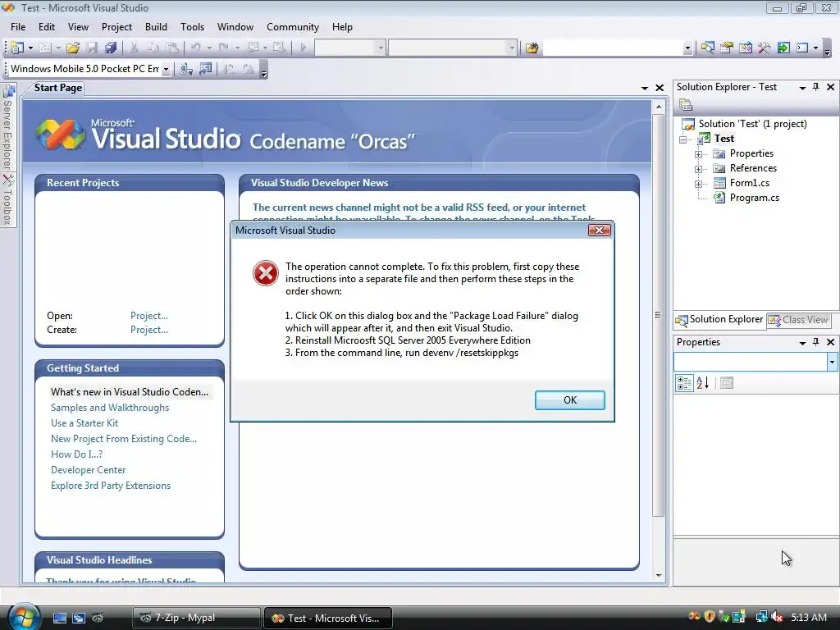
Task: Click OK on the error dialog
Action: (570, 400)
